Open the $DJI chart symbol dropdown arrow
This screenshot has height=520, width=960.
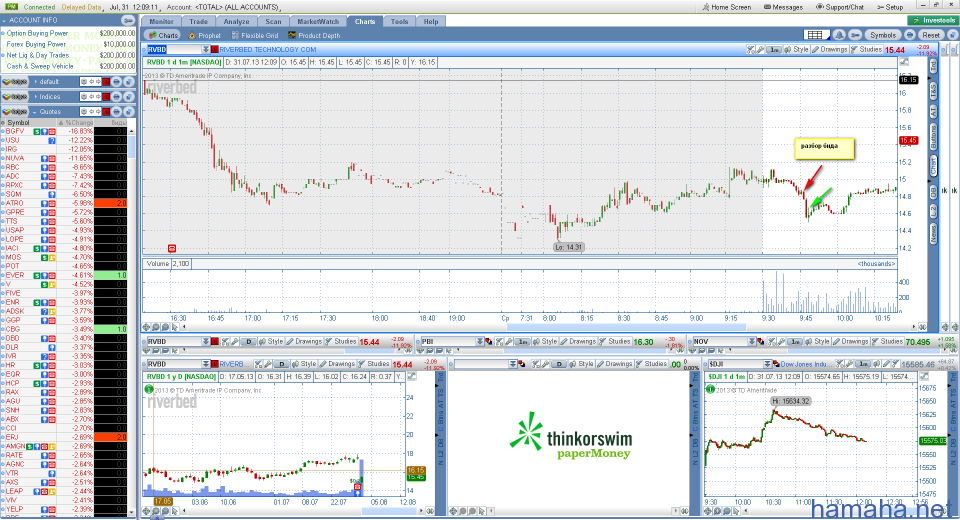(x=767, y=364)
